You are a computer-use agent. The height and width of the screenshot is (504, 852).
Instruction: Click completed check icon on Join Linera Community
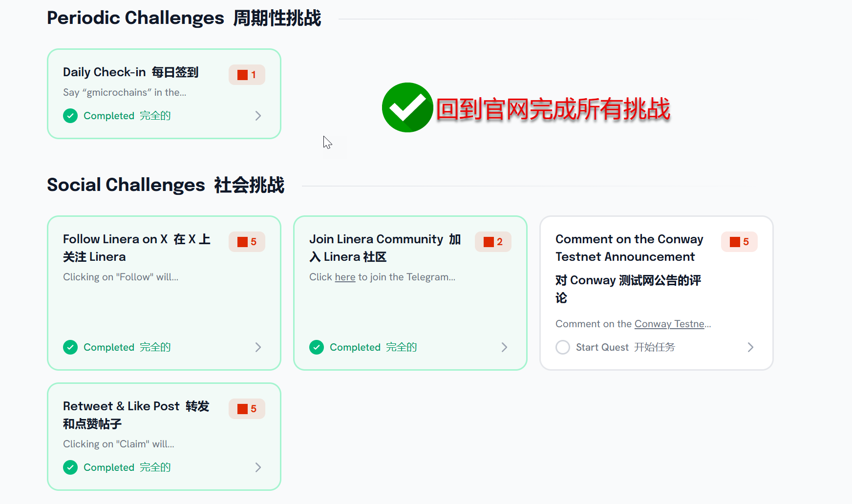tap(317, 347)
